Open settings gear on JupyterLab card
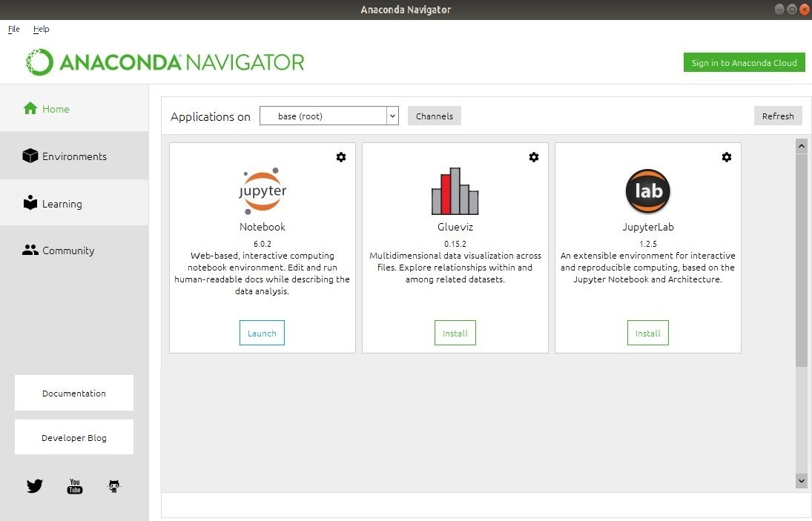812x521 pixels. [x=727, y=157]
